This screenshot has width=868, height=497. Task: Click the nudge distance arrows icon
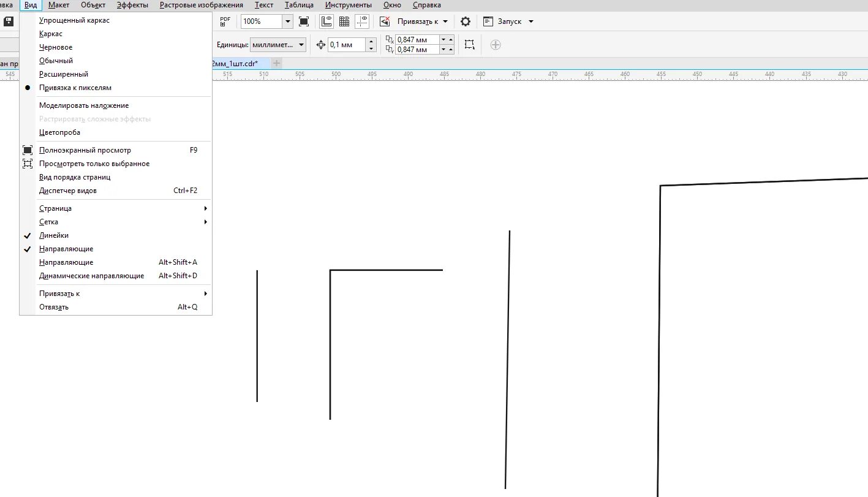[x=321, y=45]
